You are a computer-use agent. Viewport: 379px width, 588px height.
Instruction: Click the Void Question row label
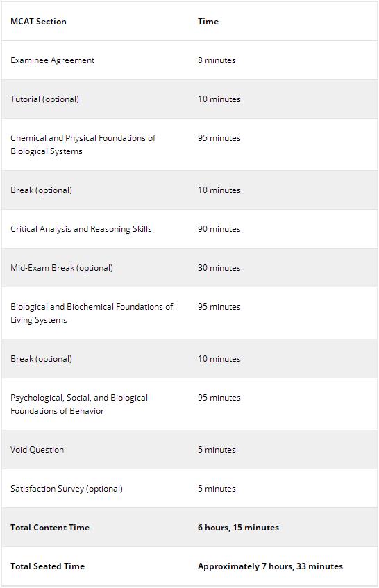[37, 450]
